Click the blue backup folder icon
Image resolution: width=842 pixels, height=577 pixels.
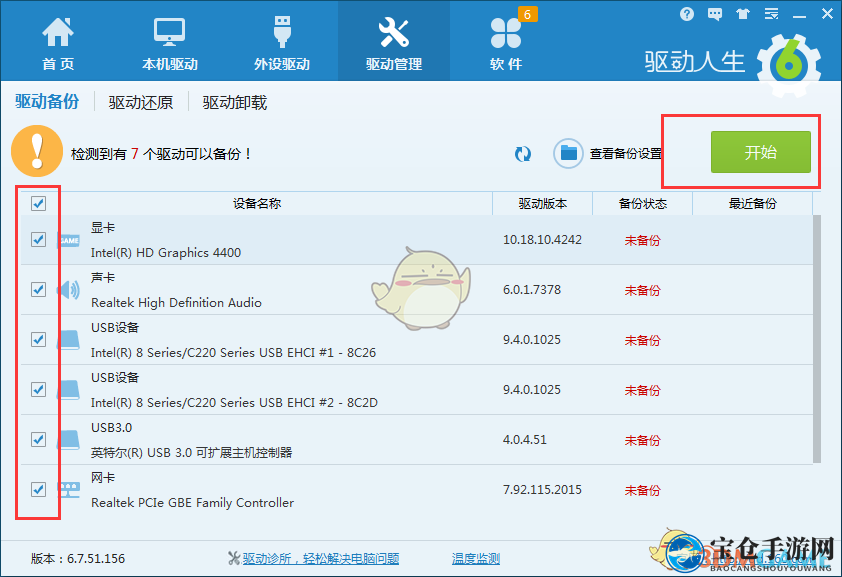tap(568, 154)
